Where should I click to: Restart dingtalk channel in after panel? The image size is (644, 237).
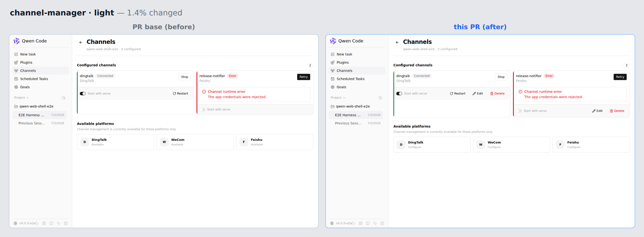(458, 94)
